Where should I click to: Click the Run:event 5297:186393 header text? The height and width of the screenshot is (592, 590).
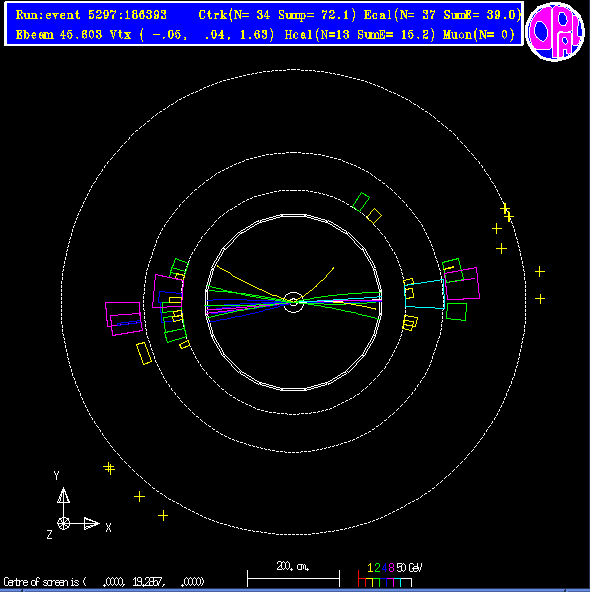point(91,15)
